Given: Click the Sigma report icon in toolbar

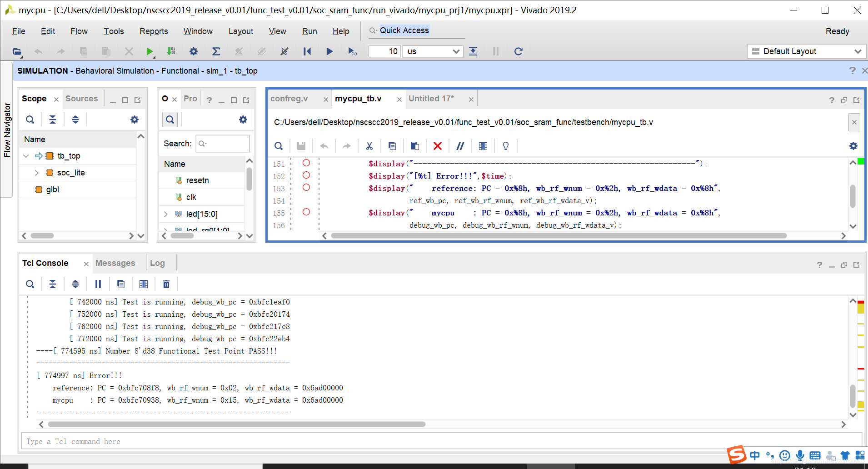Looking at the screenshot, I should point(216,51).
